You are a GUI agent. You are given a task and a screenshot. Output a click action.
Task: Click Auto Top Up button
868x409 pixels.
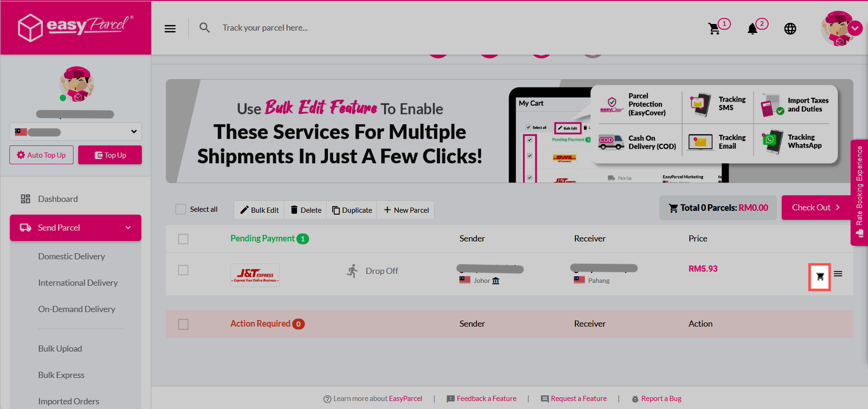point(41,155)
